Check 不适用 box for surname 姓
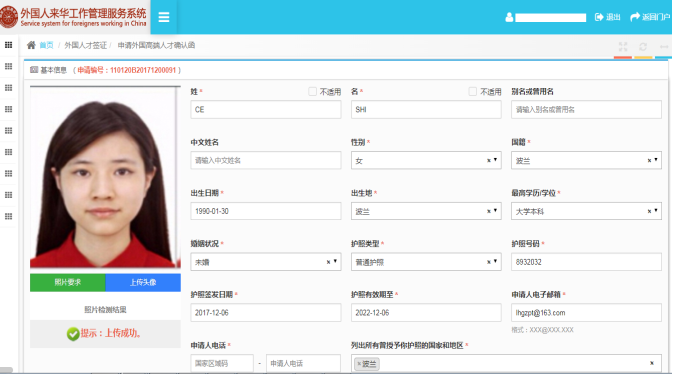The width and height of the screenshot is (673, 374). coord(312,91)
